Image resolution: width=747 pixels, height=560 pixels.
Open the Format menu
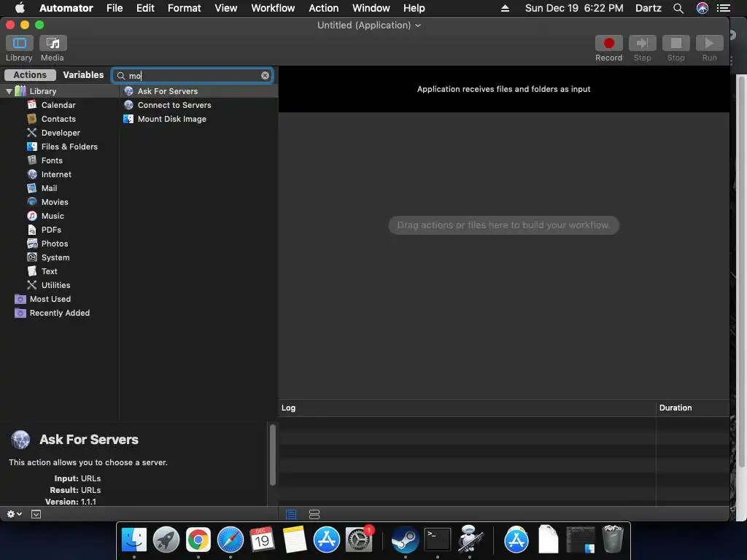[185, 8]
